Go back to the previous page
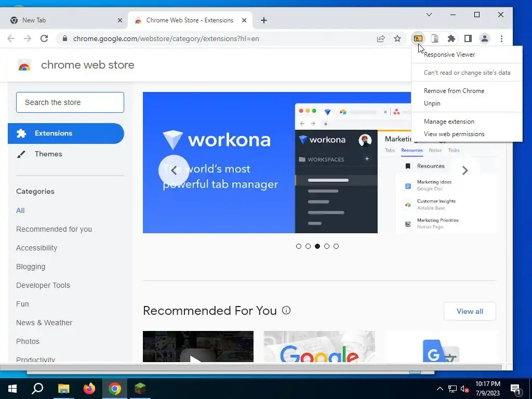Image resolution: width=532 pixels, height=399 pixels. [11, 38]
